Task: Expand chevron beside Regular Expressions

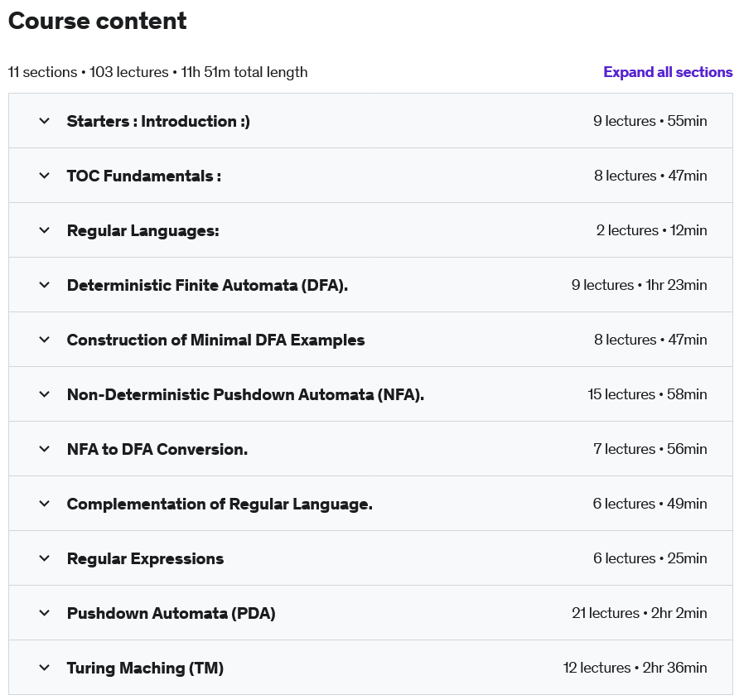Action: [x=44, y=558]
